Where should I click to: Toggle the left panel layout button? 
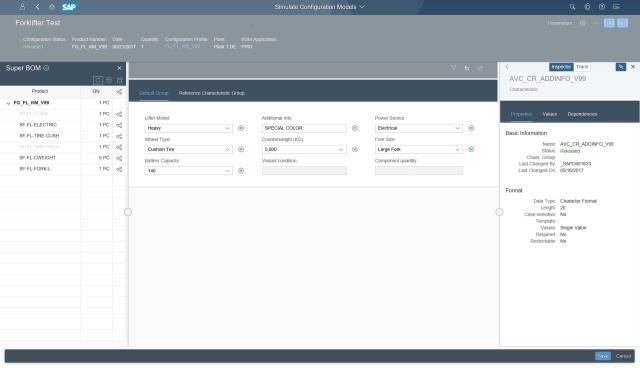coord(609,23)
